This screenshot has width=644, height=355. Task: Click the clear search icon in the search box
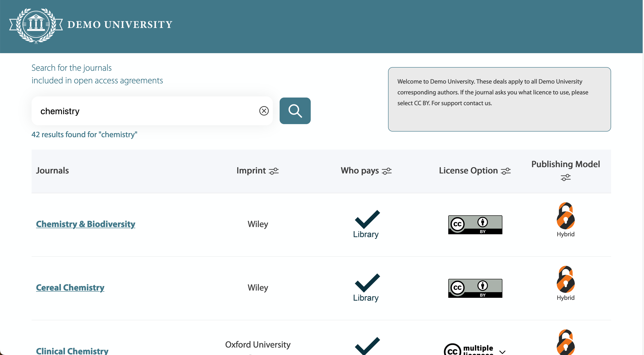(264, 111)
